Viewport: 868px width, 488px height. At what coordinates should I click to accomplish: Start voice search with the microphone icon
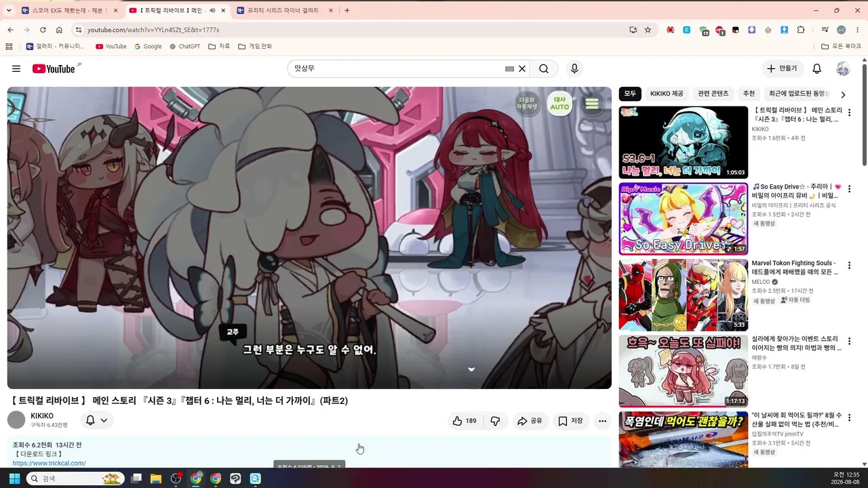tap(574, 68)
